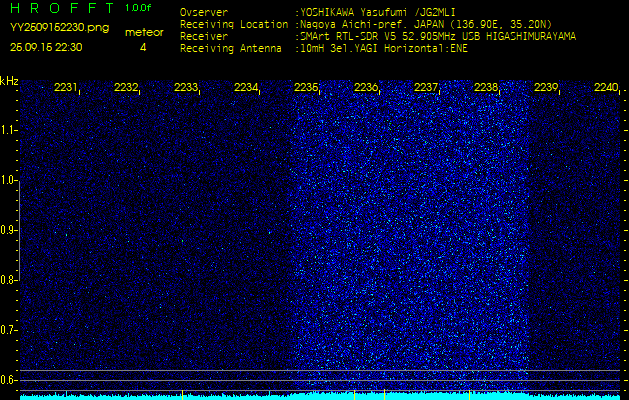Click the 'meteor' label
Viewport: 629px width, 400px height.
(144, 33)
